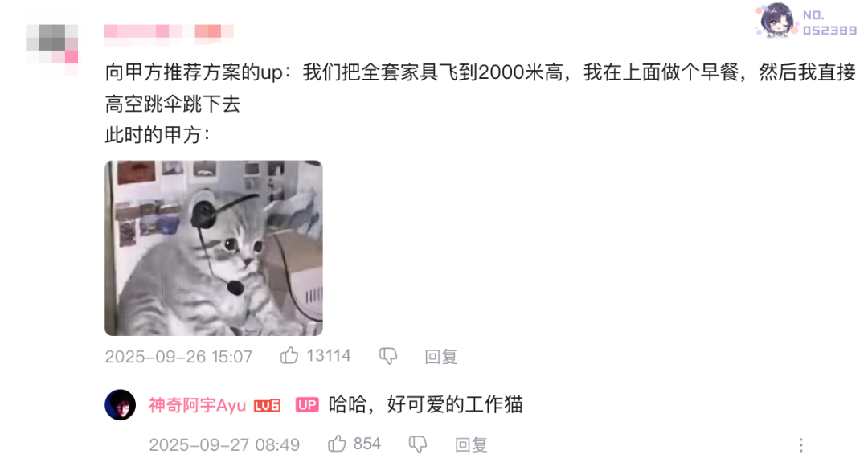Viewport: 868px width, 471px height.
Task: Open the blurred commenter's username
Action: tap(169, 31)
